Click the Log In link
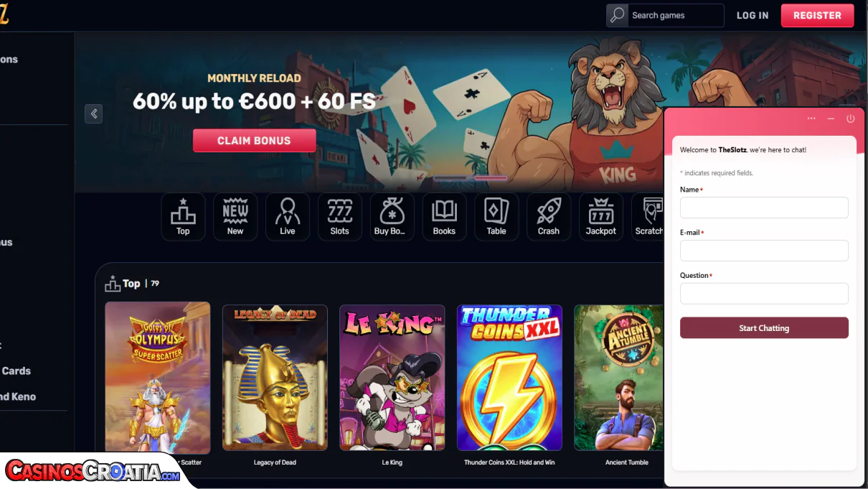The height and width of the screenshot is (489, 868). [x=753, y=15]
